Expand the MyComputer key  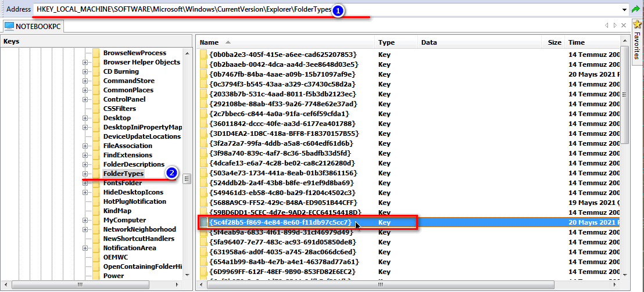(85, 220)
